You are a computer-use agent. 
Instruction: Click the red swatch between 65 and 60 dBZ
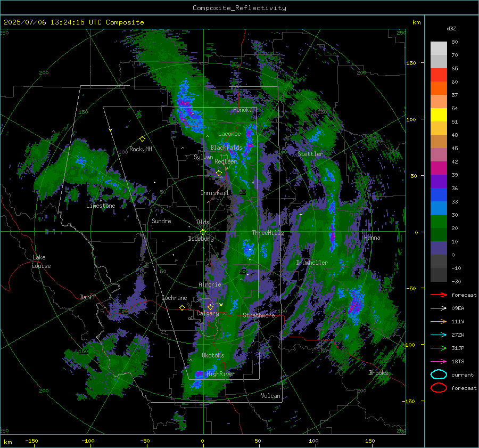coord(439,75)
